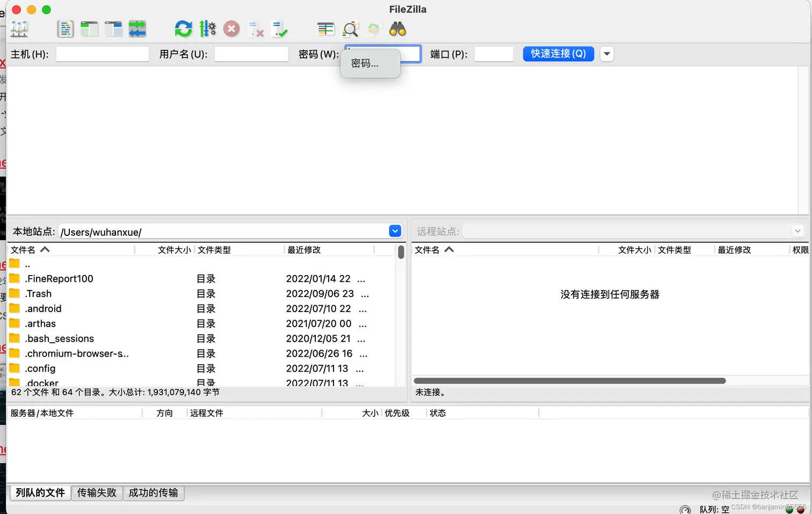This screenshot has height=514, width=812.
Task: Select the .config folder
Action: point(201,369)
